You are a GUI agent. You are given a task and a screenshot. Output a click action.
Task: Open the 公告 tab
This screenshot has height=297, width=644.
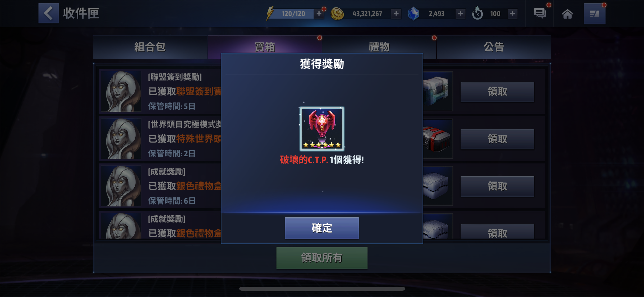point(494,47)
